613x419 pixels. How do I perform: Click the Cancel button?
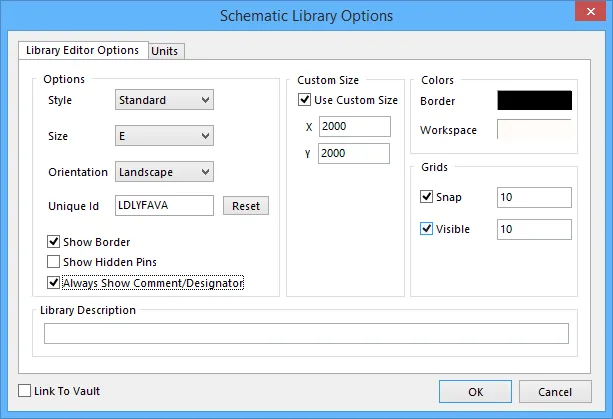[555, 392]
